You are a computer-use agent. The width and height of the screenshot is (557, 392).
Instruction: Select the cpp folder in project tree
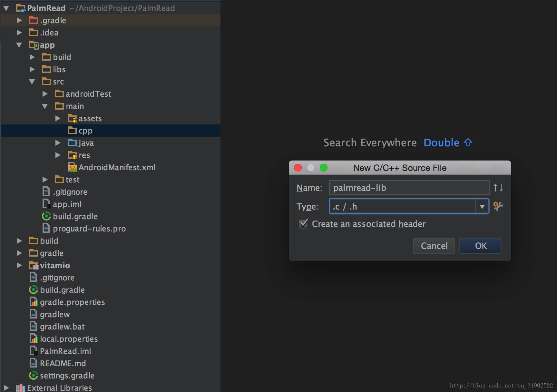(x=85, y=131)
